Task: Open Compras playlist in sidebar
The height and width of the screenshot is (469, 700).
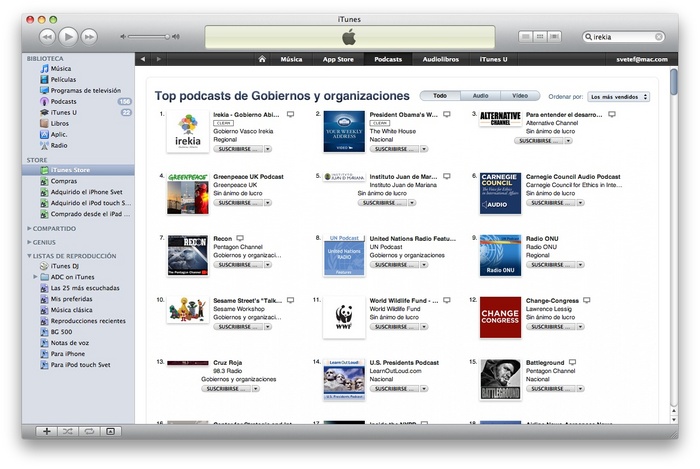Action: [x=78, y=181]
